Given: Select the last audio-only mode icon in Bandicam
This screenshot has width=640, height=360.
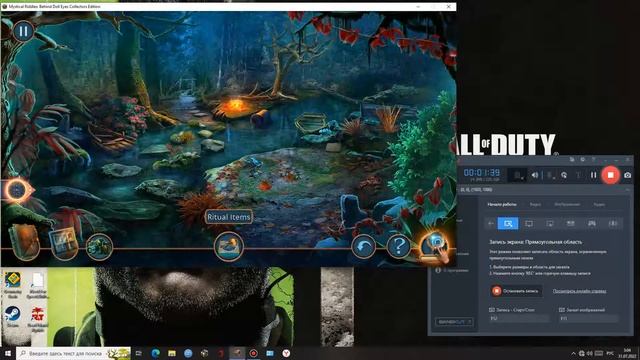Looking at the screenshot, I should tap(613, 223).
